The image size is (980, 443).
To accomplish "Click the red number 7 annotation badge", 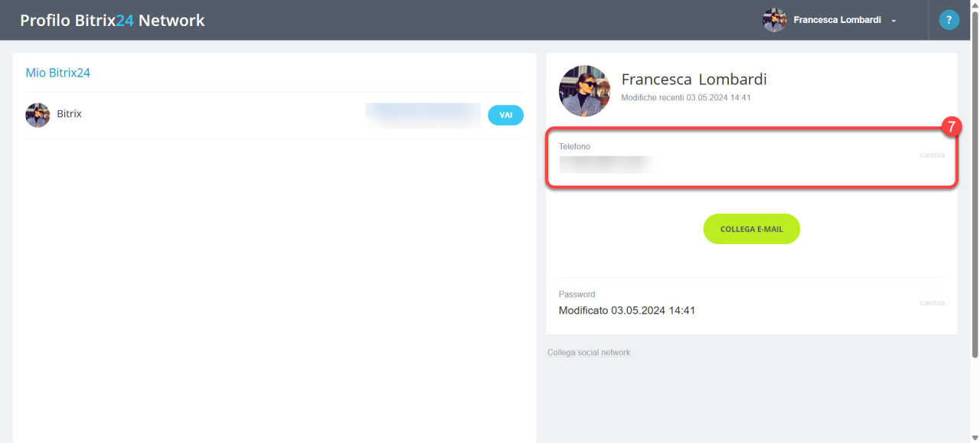I will click(951, 127).
